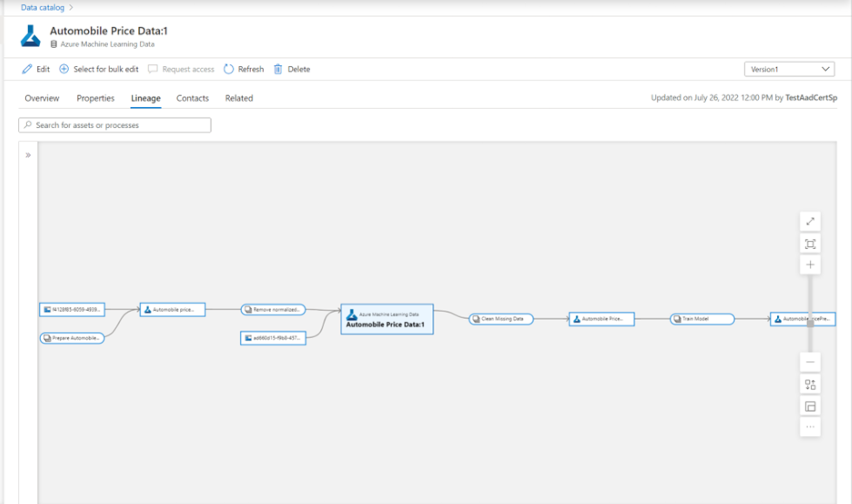Open the Contacts tab
This screenshot has width=852, height=504.
coord(192,98)
